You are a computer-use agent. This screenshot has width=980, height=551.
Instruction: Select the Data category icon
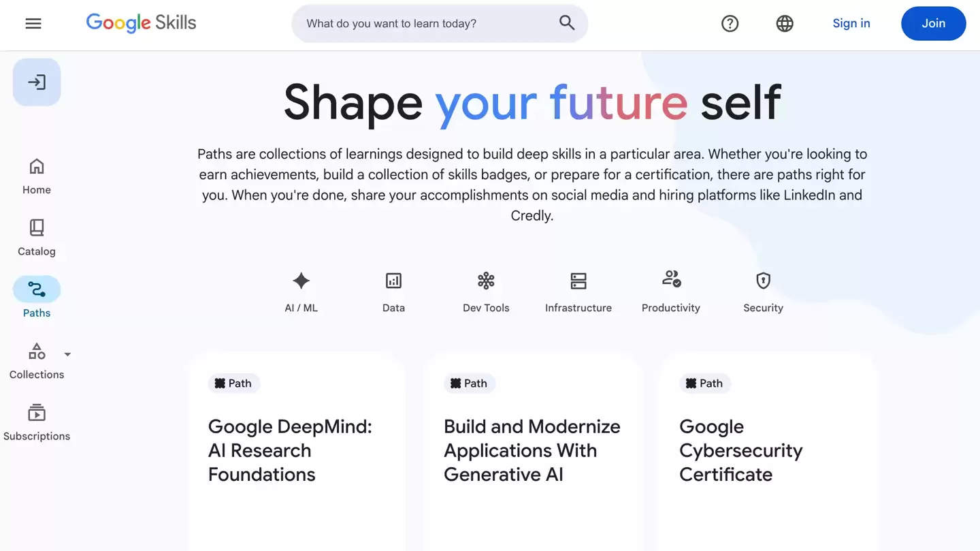[x=393, y=281]
